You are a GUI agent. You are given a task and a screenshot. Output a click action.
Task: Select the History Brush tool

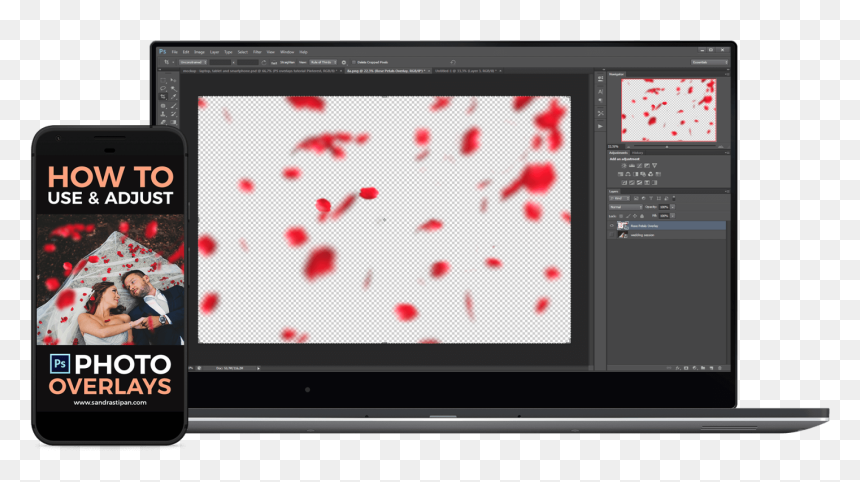tap(173, 114)
